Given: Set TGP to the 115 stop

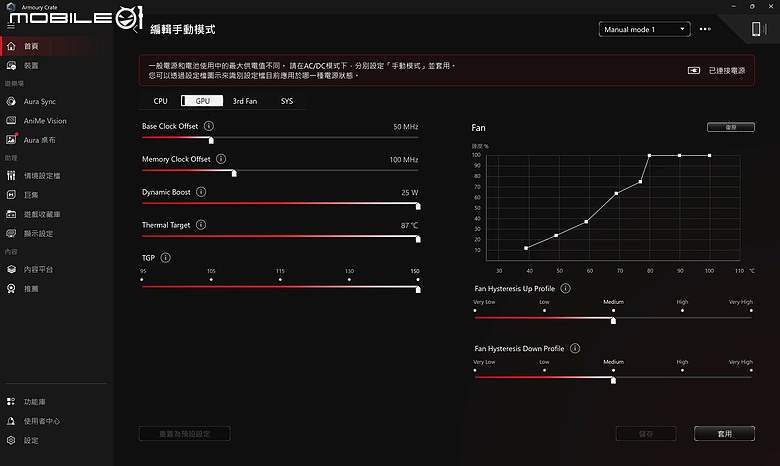Looking at the screenshot, I should (x=280, y=280).
